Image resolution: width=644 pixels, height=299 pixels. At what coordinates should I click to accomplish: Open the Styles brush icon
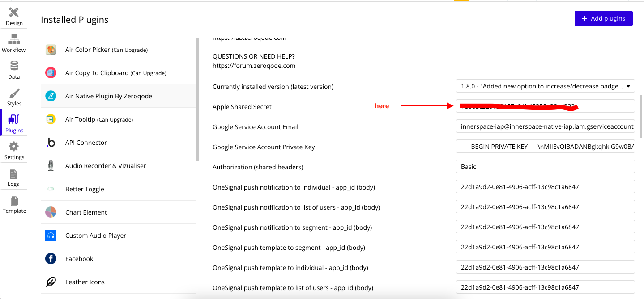[14, 94]
